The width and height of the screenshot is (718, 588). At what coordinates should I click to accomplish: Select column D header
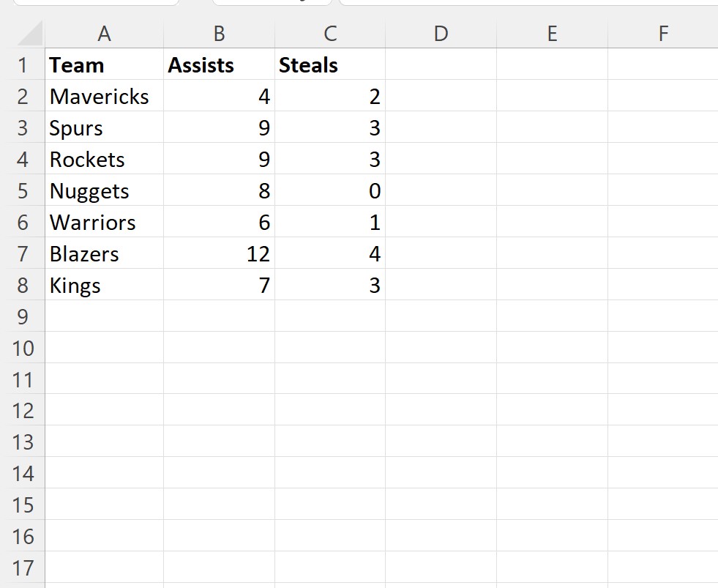(x=441, y=34)
